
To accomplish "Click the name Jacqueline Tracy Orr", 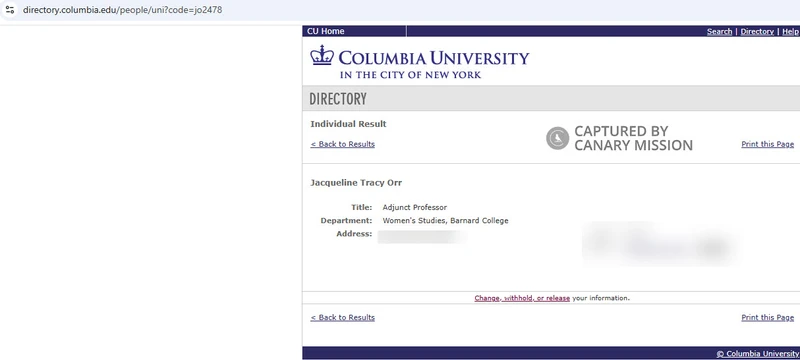I will point(356,183).
